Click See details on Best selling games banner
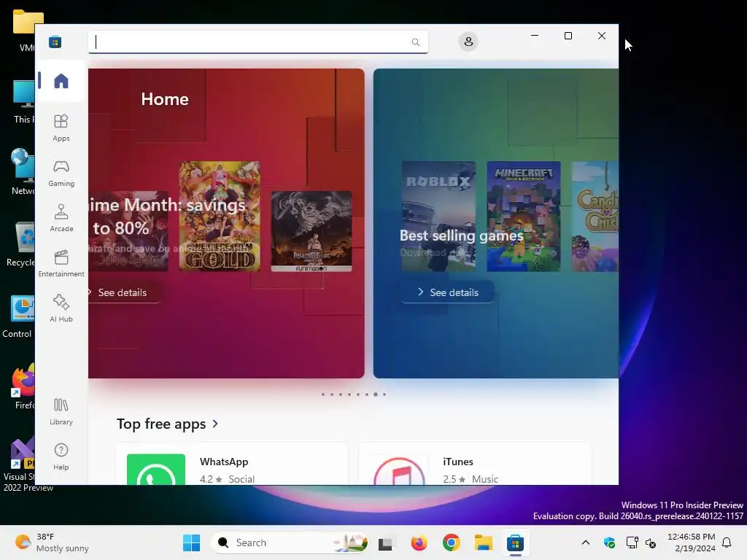Screen dimensions: 747x560 (448, 292)
